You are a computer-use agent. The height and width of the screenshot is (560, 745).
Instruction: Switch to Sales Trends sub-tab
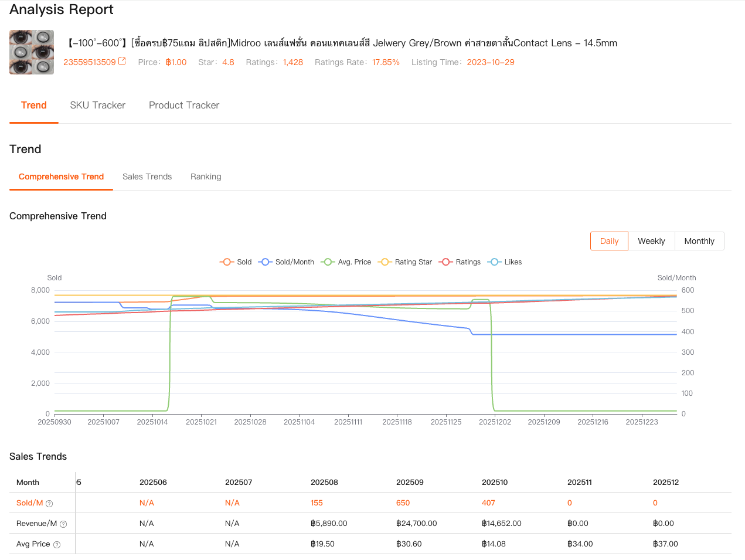click(x=147, y=177)
